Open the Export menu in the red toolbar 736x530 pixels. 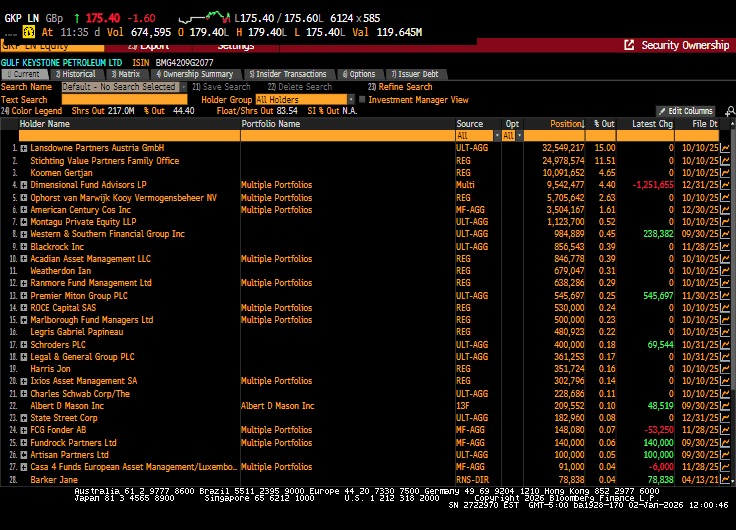[x=148, y=46]
